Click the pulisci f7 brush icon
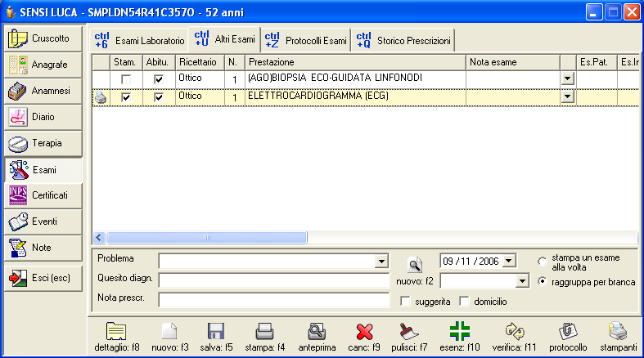The image size is (644, 358). pos(410,331)
